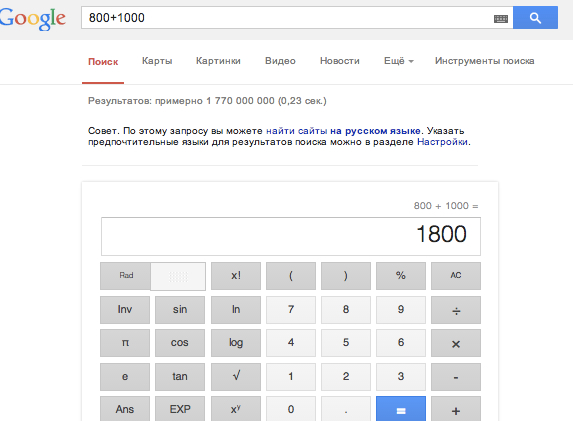Click the blue search magnifier button

coord(535,18)
